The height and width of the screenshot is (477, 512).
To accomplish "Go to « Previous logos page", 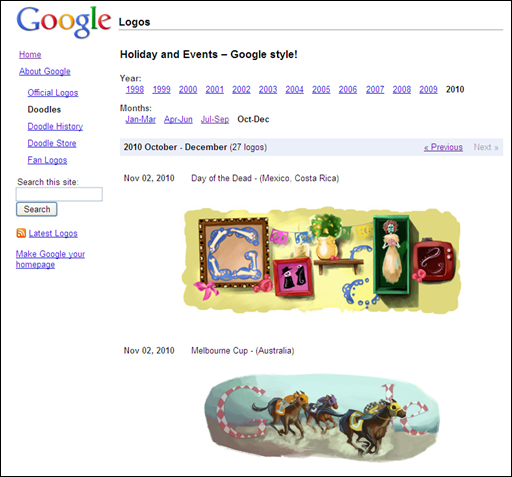I will (443, 147).
